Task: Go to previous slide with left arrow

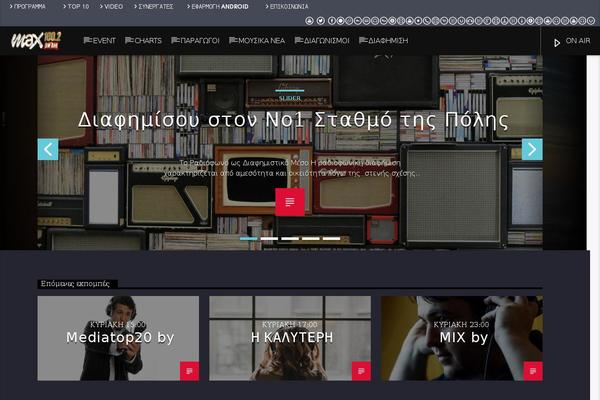Action: (48, 149)
